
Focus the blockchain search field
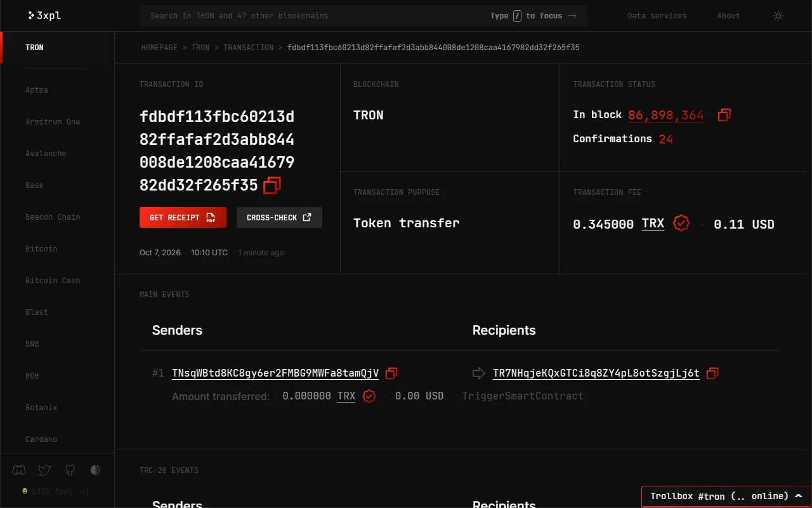[363, 16]
